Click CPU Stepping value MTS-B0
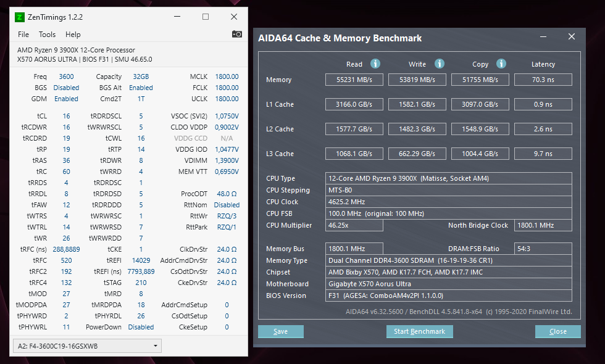Screen dimensions: 605x364 (449, 190)
